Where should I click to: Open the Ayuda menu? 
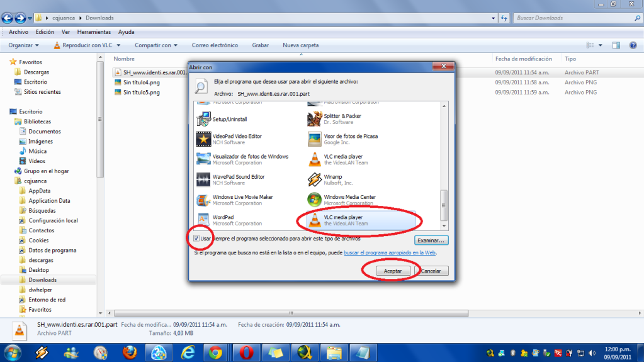point(126,32)
